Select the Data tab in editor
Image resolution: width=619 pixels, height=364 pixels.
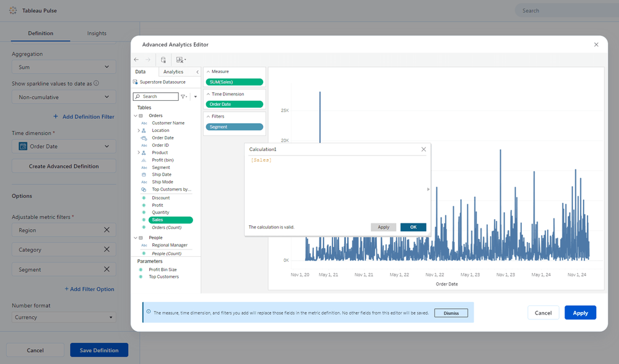coord(141,72)
